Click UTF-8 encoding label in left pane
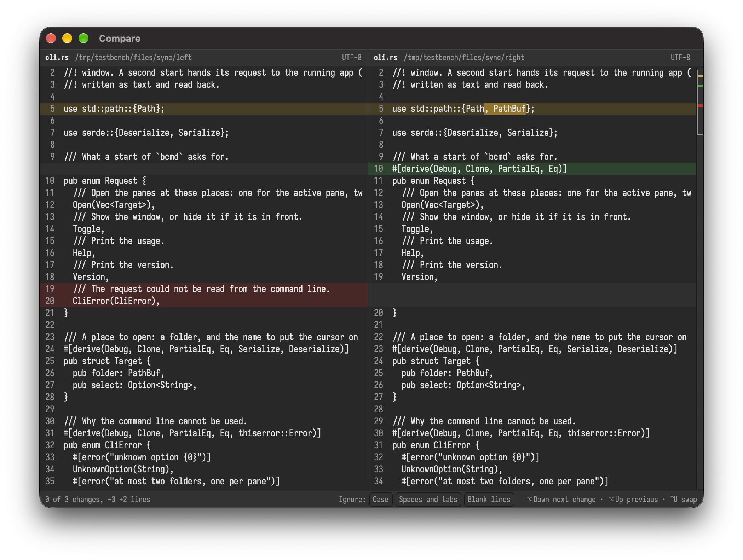The width and height of the screenshot is (743, 560). pyautogui.click(x=352, y=58)
